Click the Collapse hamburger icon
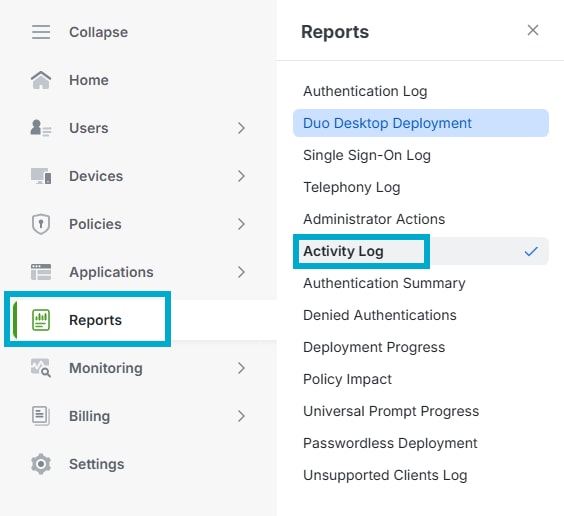The height and width of the screenshot is (516, 564). [x=41, y=32]
